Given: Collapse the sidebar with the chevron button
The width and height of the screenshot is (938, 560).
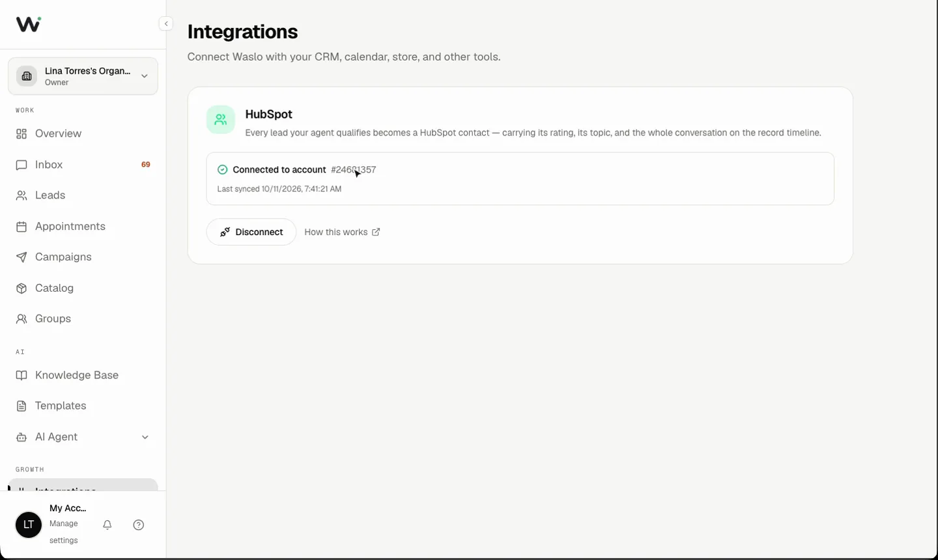Looking at the screenshot, I should pos(166,24).
